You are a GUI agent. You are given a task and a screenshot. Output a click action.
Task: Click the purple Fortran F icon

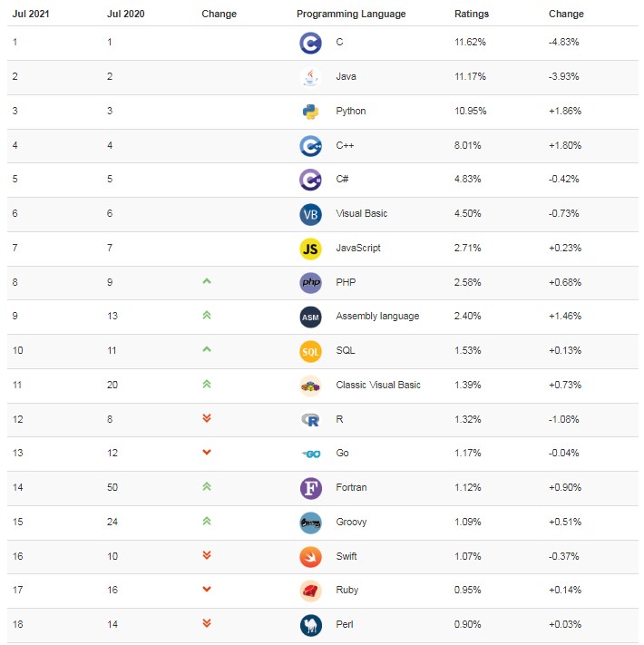[310, 488]
